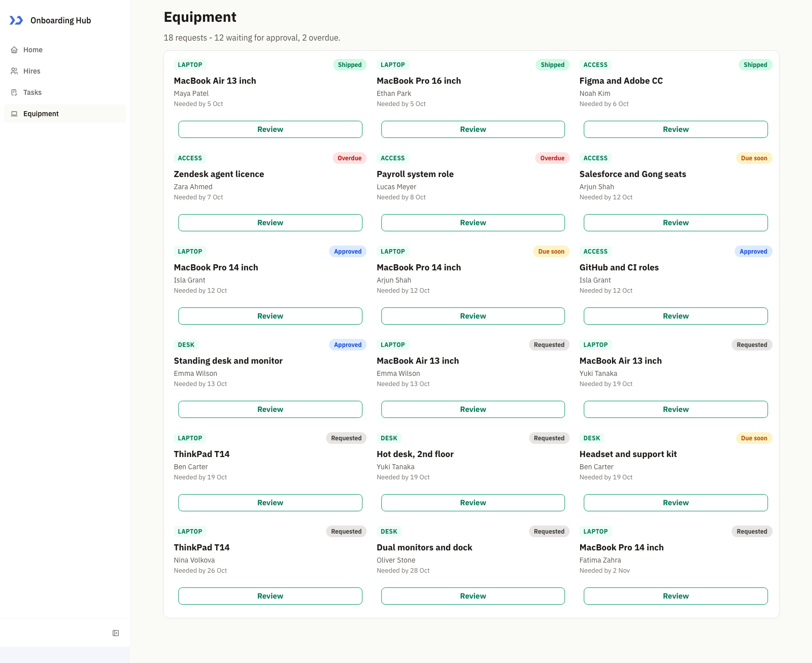Click the Requested badge on Dual monitors and dock
812x663 pixels.
coord(549,532)
